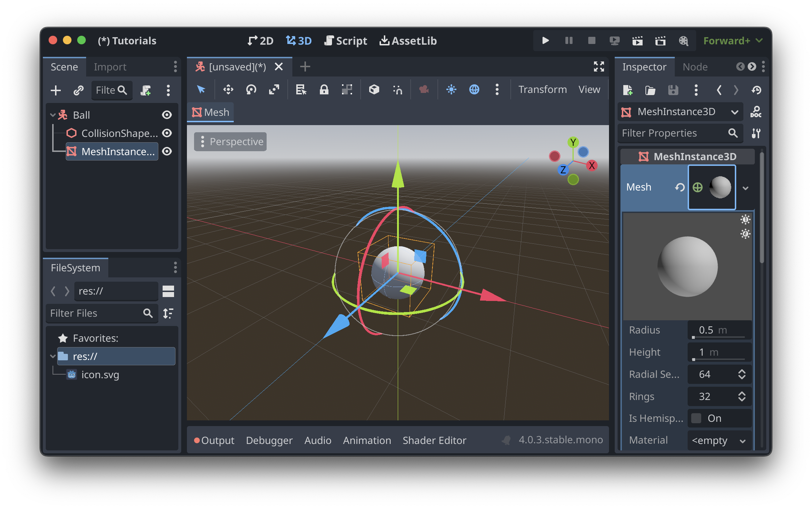Toggle Use Local Space cube icon
This screenshot has width=812, height=509.
[374, 89]
